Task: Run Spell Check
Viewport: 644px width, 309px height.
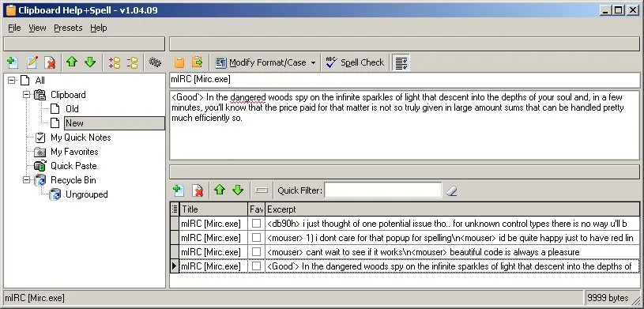Action: click(355, 62)
